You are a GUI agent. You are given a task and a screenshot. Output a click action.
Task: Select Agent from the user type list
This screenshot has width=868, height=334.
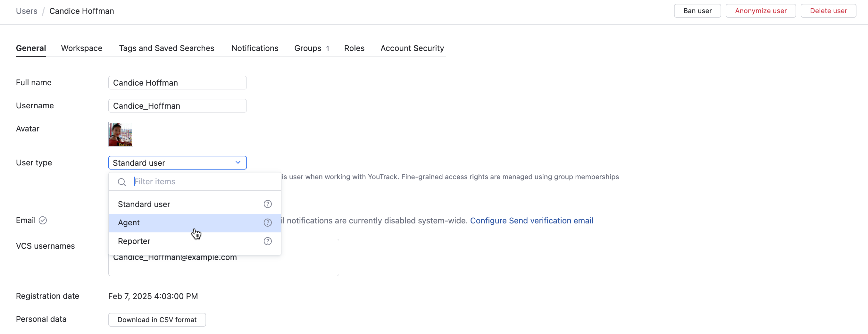pyautogui.click(x=129, y=222)
